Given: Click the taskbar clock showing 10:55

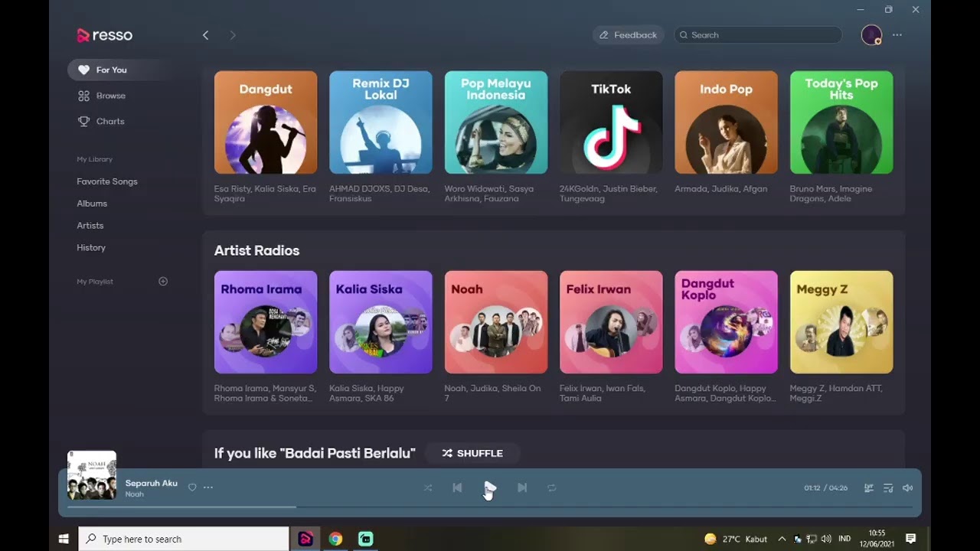Looking at the screenshot, I should [877, 539].
